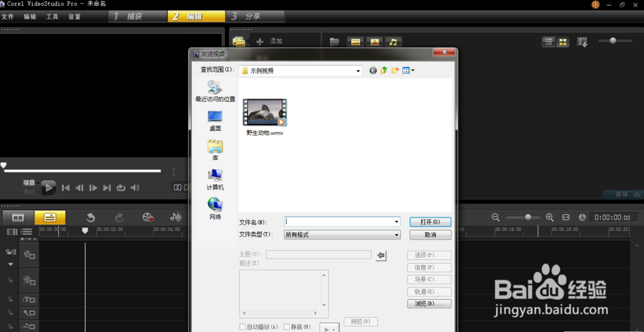
Task: Fit project in timeline window
Action: 566,217
